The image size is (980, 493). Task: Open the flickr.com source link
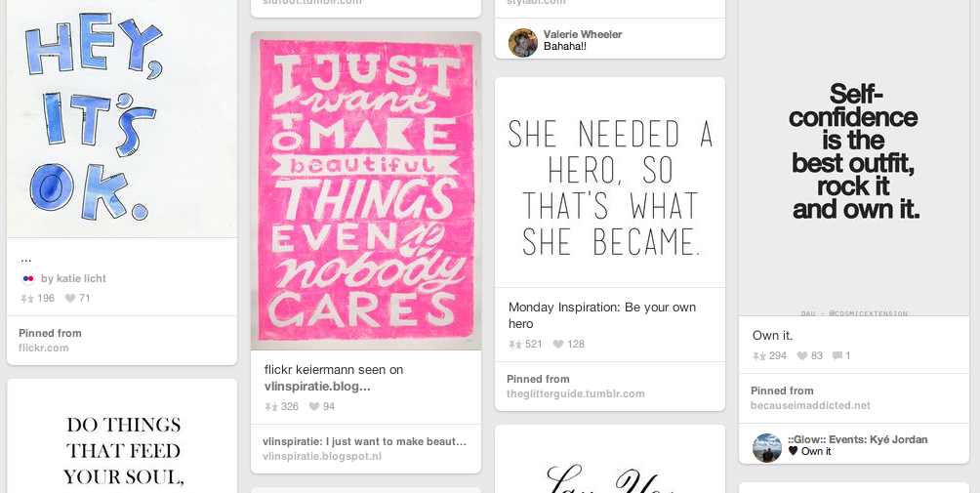coord(44,349)
